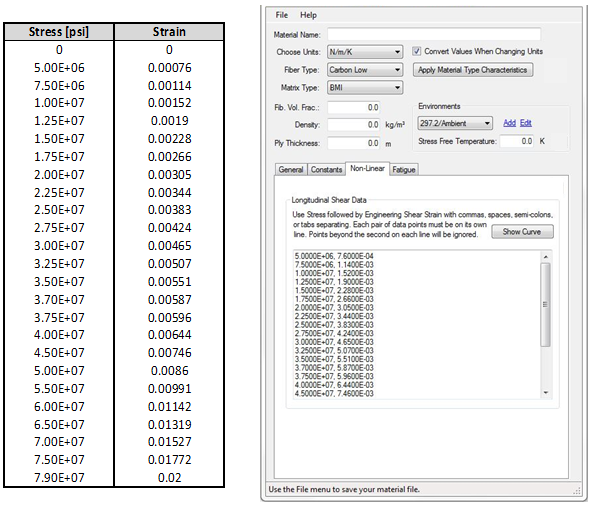Image resolution: width=589 pixels, height=506 pixels.
Task: Click stress cell 1.25E+07 in table
Action: [59, 121]
